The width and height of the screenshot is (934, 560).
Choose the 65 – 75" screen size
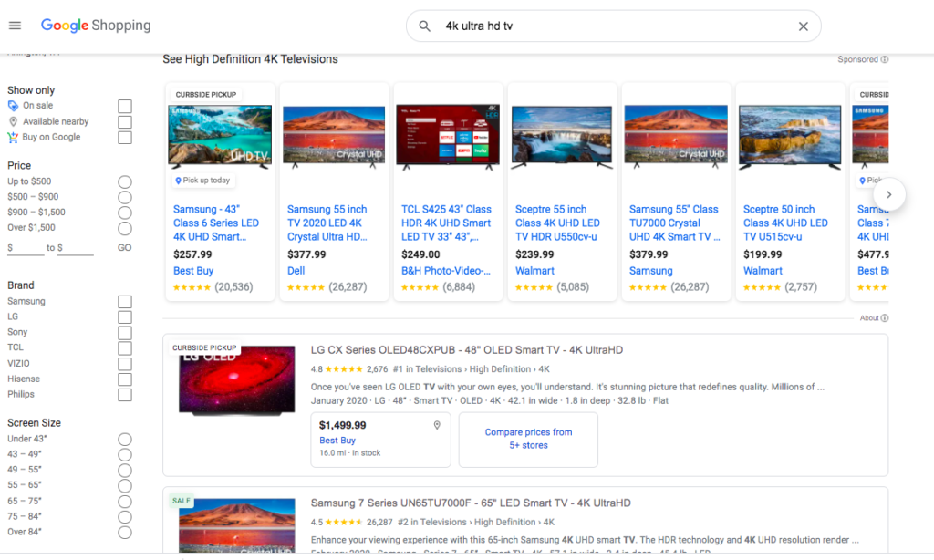124,502
